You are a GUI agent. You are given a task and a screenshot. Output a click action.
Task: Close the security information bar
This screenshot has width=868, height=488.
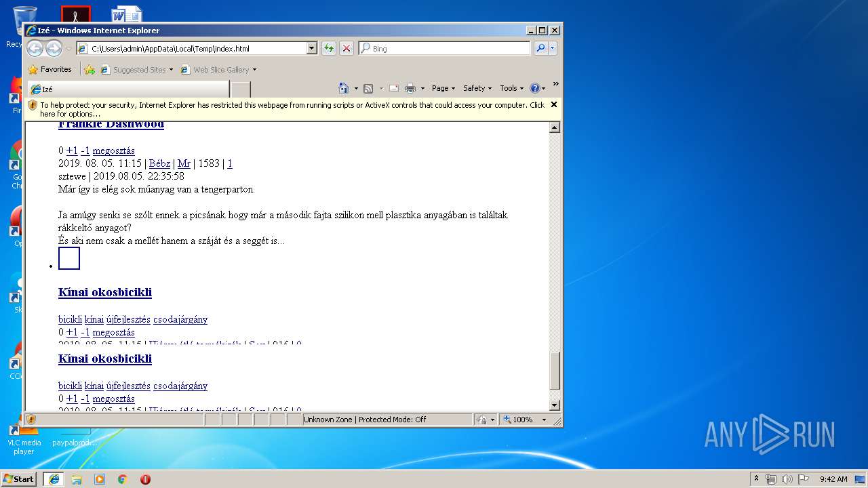[554, 104]
